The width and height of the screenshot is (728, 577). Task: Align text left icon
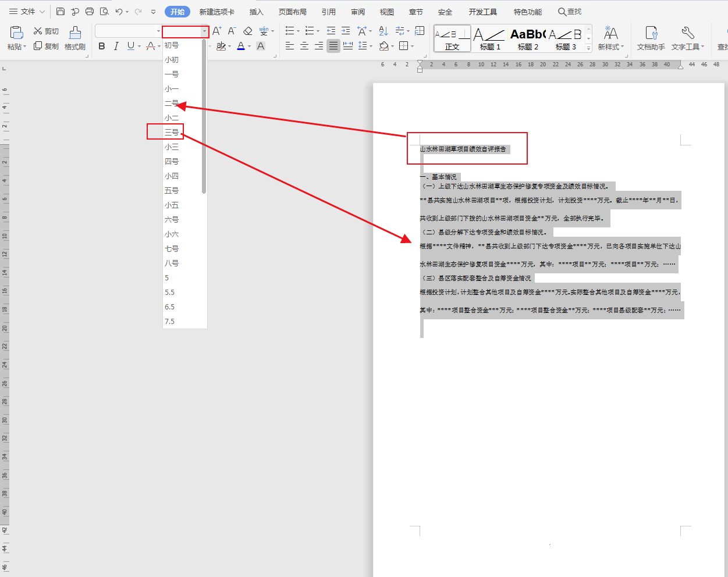click(290, 46)
